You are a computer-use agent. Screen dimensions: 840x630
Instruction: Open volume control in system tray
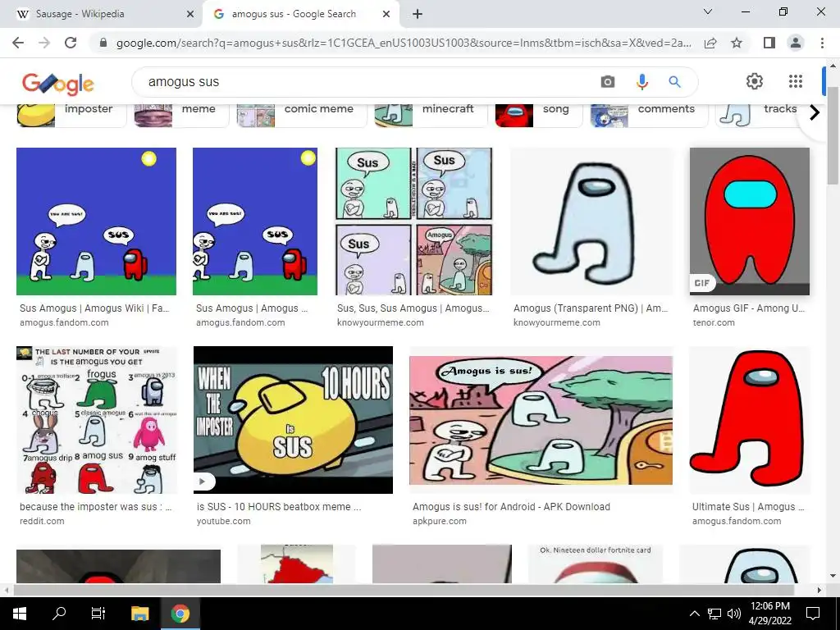point(733,614)
